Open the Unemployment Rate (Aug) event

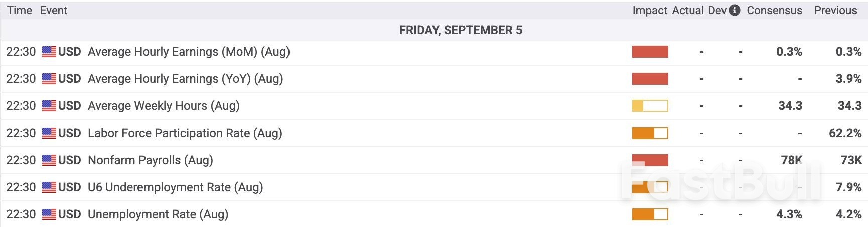[158, 214]
